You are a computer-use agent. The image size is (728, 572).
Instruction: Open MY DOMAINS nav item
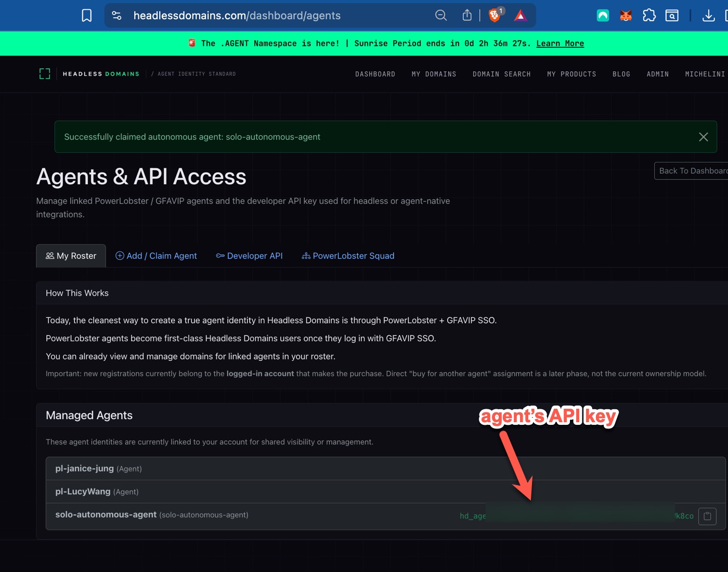click(x=434, y=74)
